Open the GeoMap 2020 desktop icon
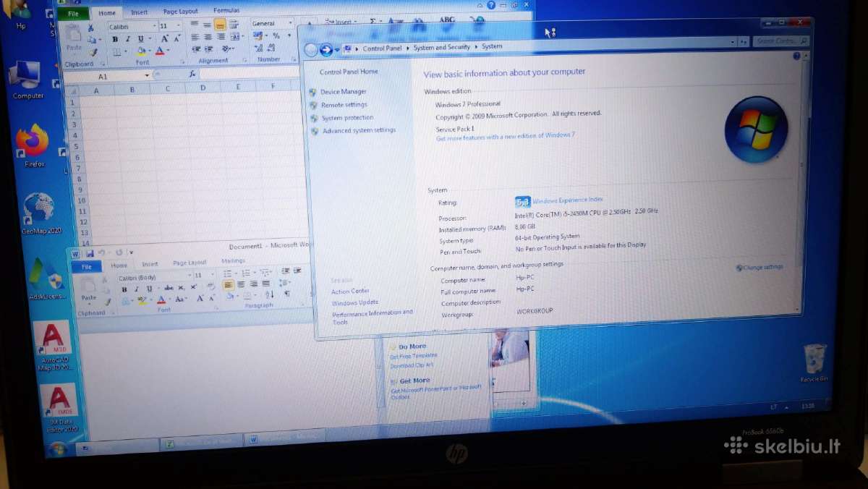This screenshot has height=489, width=868. point(41,213)
